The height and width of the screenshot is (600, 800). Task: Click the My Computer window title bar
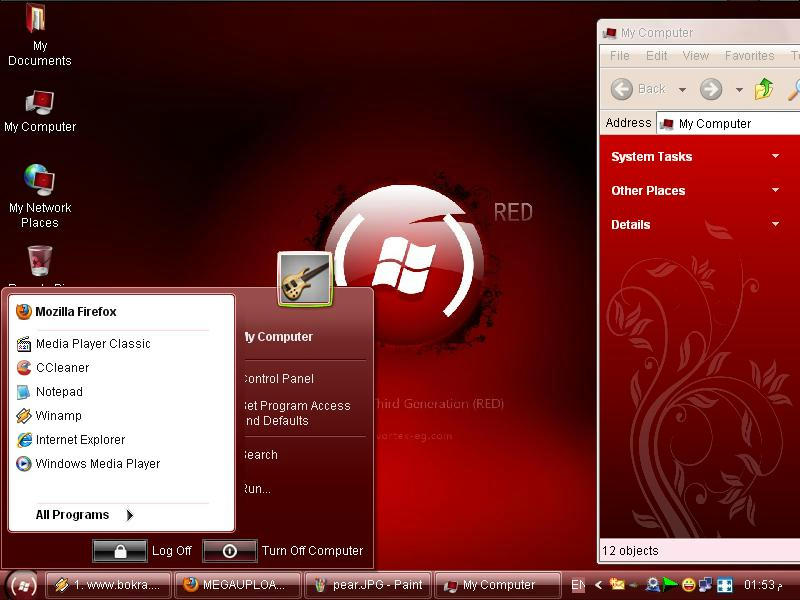700,33
